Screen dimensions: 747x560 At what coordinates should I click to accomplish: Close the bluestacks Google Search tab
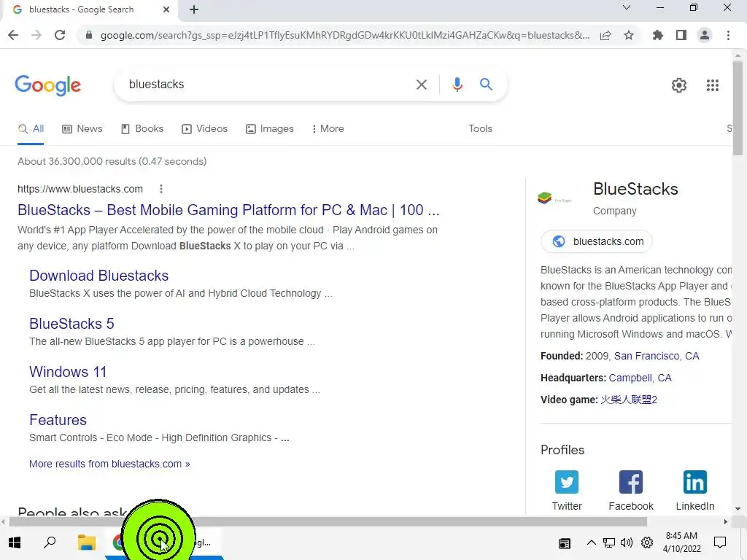166,9
